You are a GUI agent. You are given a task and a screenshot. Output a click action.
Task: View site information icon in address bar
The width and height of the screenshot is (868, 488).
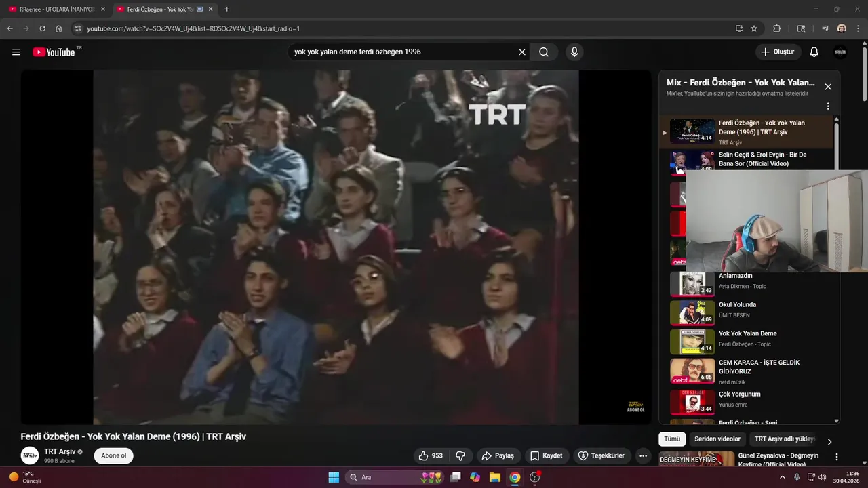(x=78, y=28)
